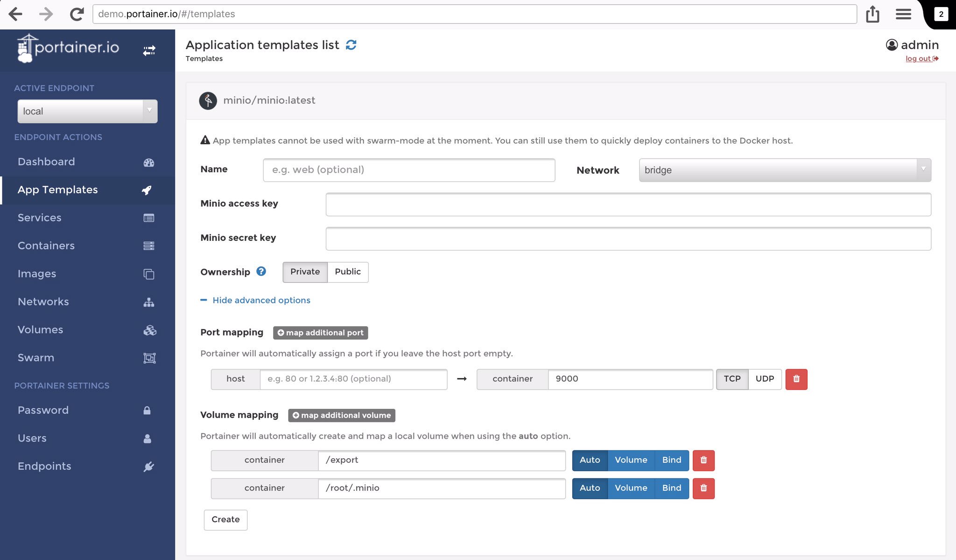This screenshot has height=560, width=956.
Task: Delete the 9000 port mapping row
Action: point(796,379)
